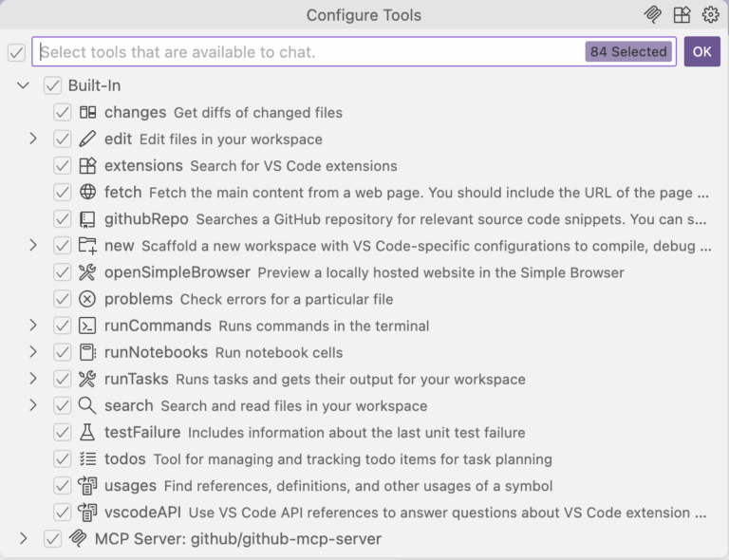
Task: Uncheck the changes tool checkbox
Action: coord(63,112)
